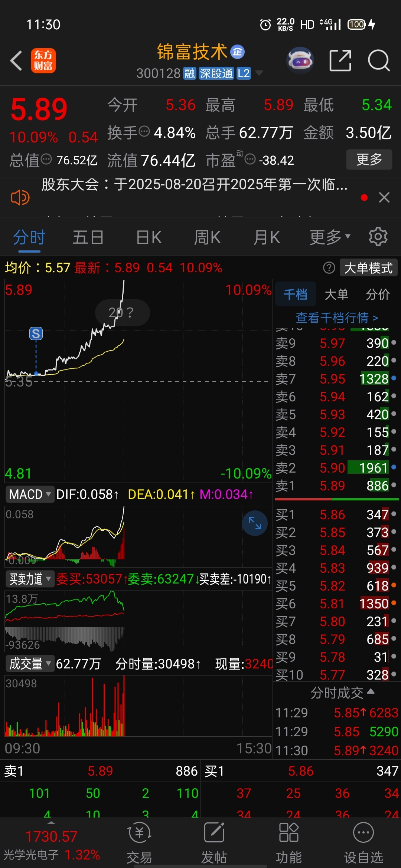
Task: Switch to 分时 tab
Action: click(29, 237)
